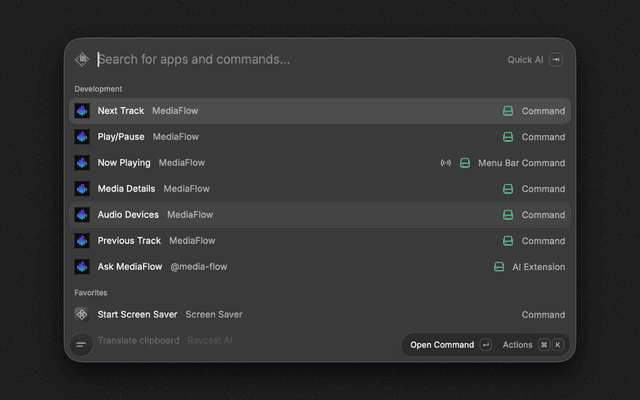The image size is (640, 400).
Task: Click the Screen Saver icon in Favorites
Action: (x=82, y=315)
